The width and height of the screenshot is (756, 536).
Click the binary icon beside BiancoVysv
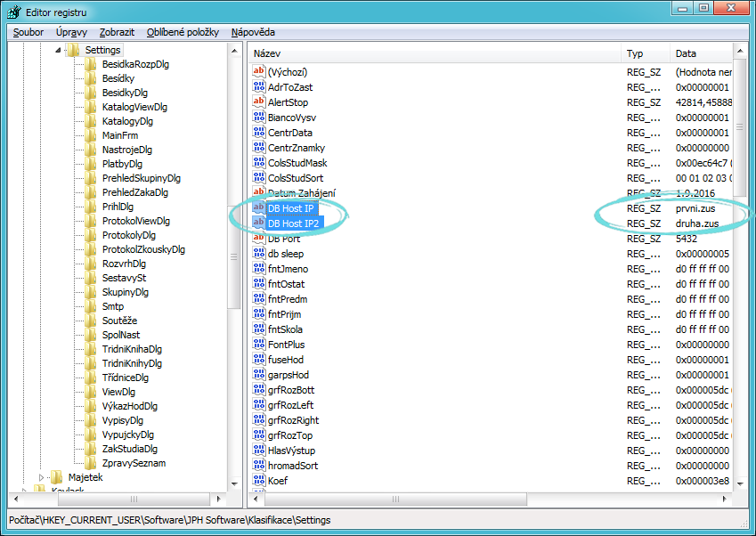click(x=259, y=118)
